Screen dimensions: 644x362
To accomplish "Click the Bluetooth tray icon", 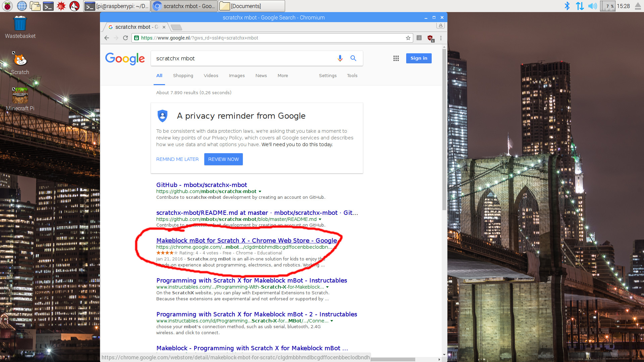I will pyautogui.click(x=567, y=6).
